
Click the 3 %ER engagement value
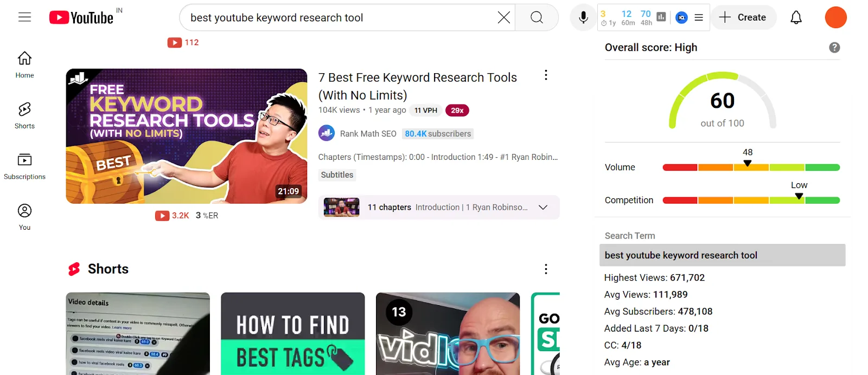(x=207, y=216)
